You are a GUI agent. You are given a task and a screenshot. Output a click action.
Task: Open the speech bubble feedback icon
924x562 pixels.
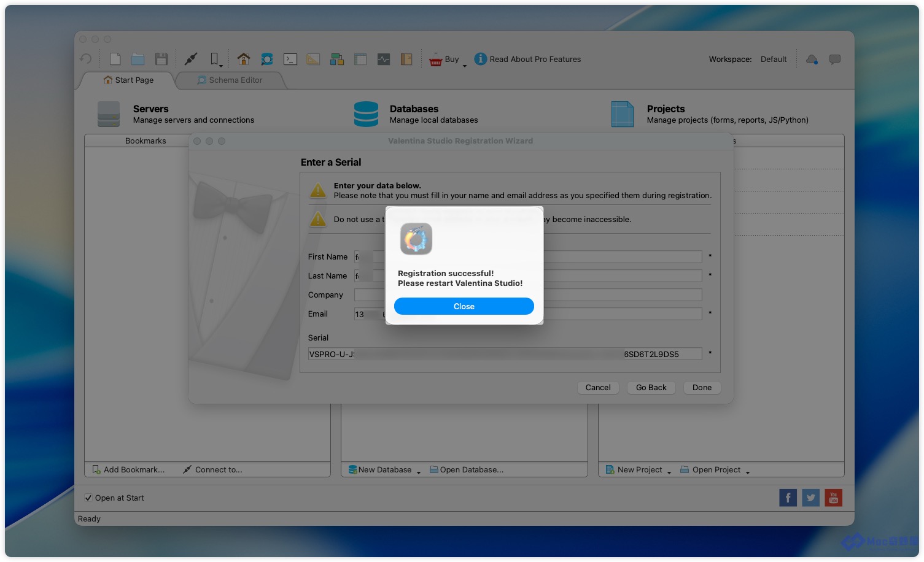click(835, 60)
